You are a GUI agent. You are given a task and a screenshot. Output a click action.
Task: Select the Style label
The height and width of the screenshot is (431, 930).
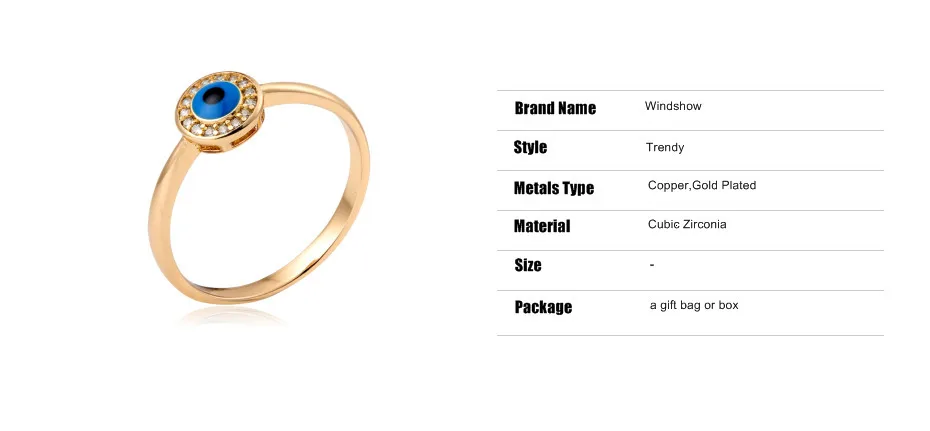coord(530,148)
